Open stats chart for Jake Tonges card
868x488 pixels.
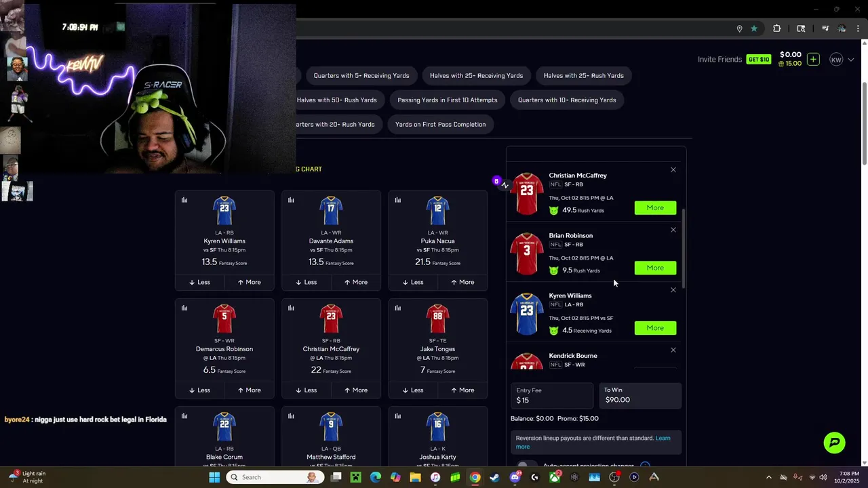point(397,308)
